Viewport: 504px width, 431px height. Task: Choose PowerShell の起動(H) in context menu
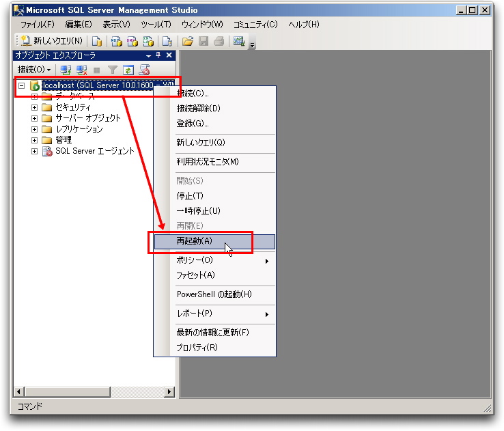(214, 294)
